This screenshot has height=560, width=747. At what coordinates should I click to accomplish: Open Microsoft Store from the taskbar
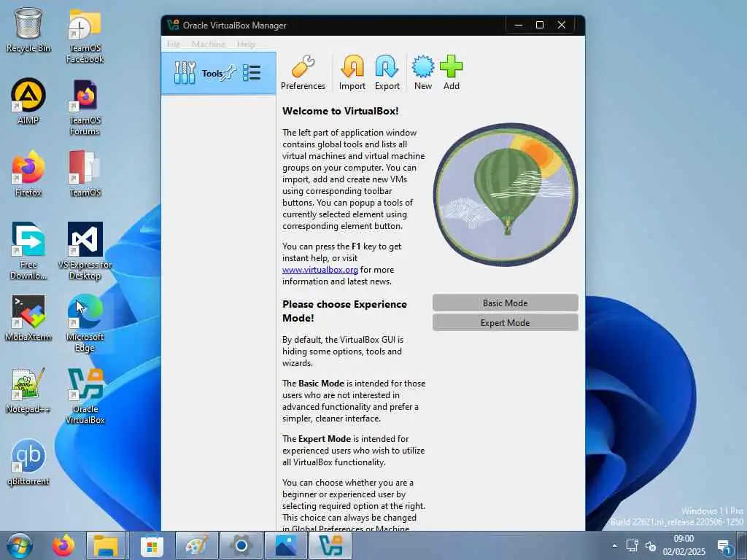click(x=152, y=545)
